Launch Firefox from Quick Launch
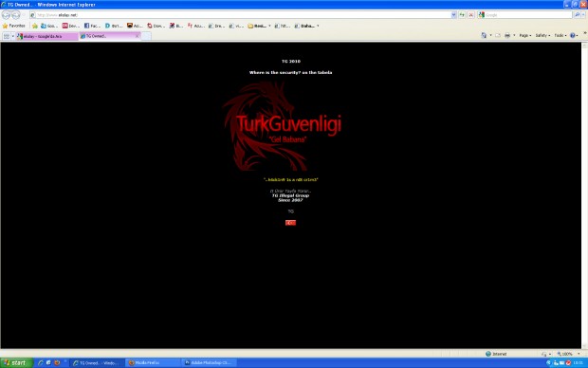The image size is (588, 368). [57, 362]
